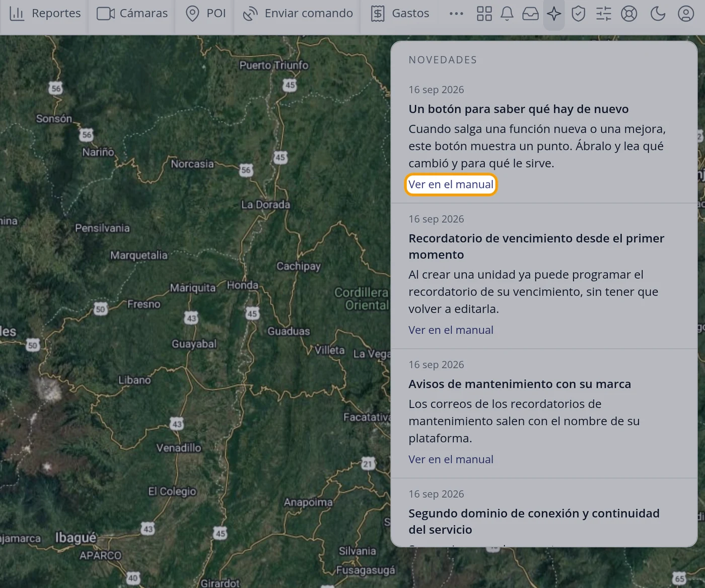Select 'Avisos de mantenimiento con su marca' heading
The width and height of the screenshot is (705, 588).
tap(519, 384)
